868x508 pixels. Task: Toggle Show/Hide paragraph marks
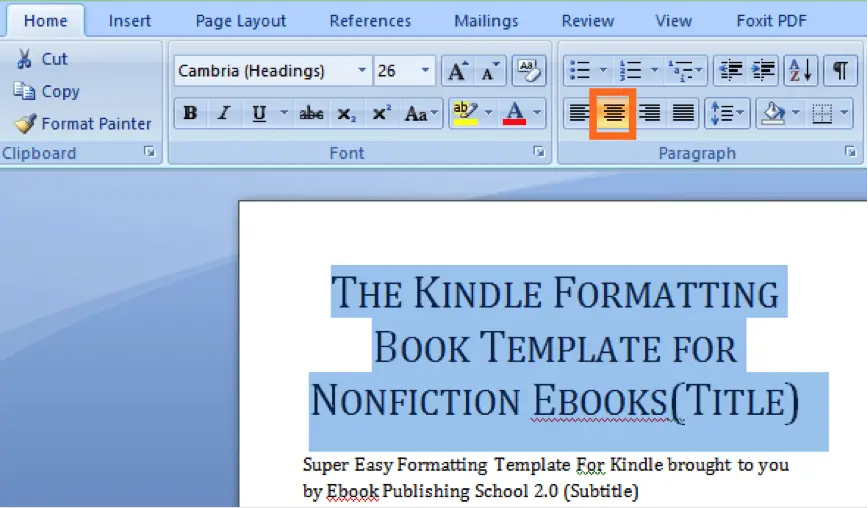[840, 71]
